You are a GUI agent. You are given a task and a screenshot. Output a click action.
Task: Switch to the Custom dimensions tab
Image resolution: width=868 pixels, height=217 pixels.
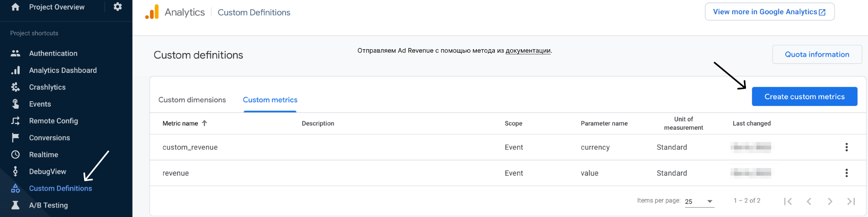pyautogui.click(x=192, y=100)
